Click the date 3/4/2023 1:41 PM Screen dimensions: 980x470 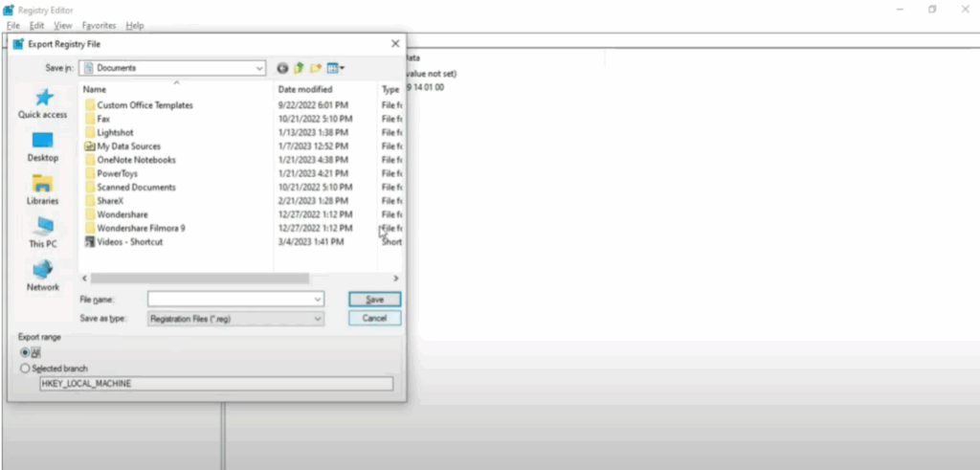(x=311, y=242)
